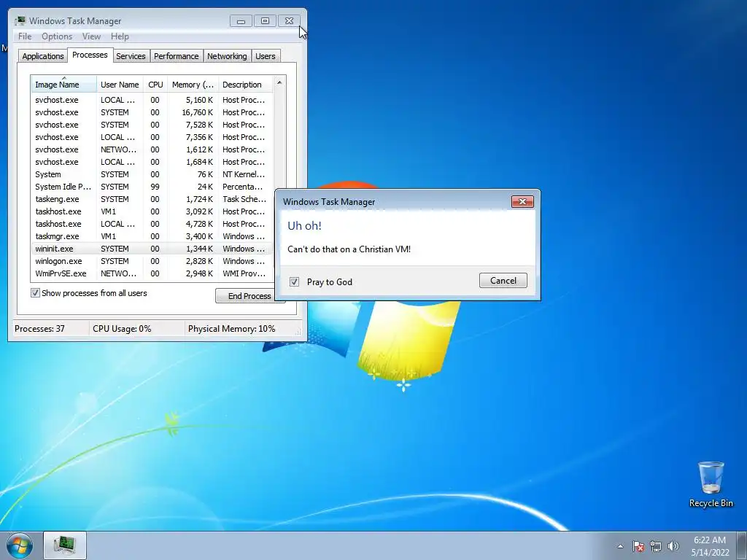Sort by User Name column header
This screenshot has width=747, height=560.
click(x=120, y=85)
